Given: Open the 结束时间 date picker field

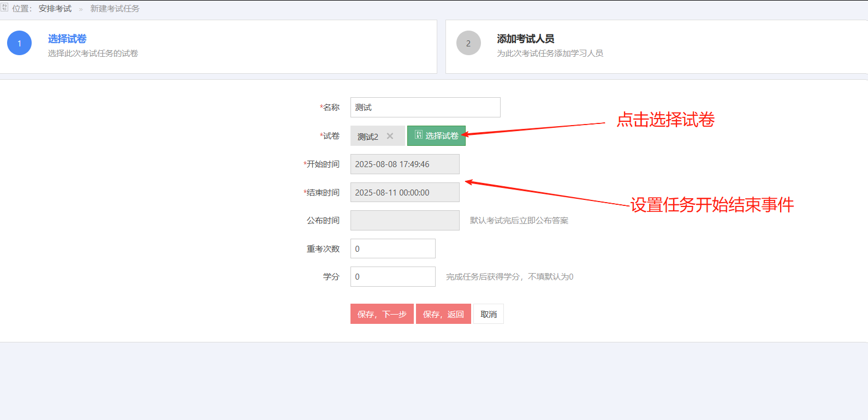Looking at the screenshot, I should tap(405, 192).
